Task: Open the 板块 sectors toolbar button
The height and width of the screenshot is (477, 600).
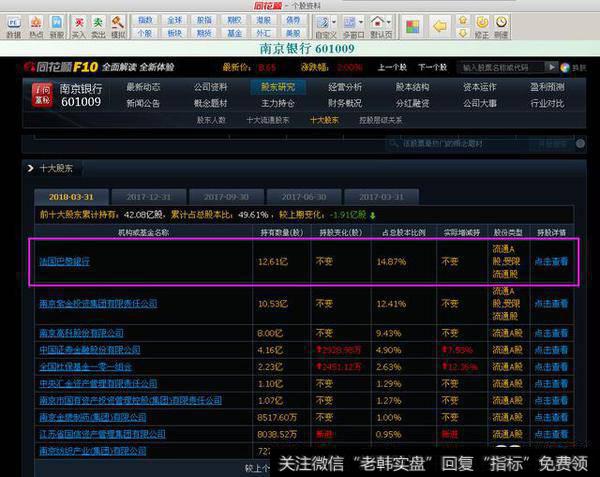Action: 175,33
